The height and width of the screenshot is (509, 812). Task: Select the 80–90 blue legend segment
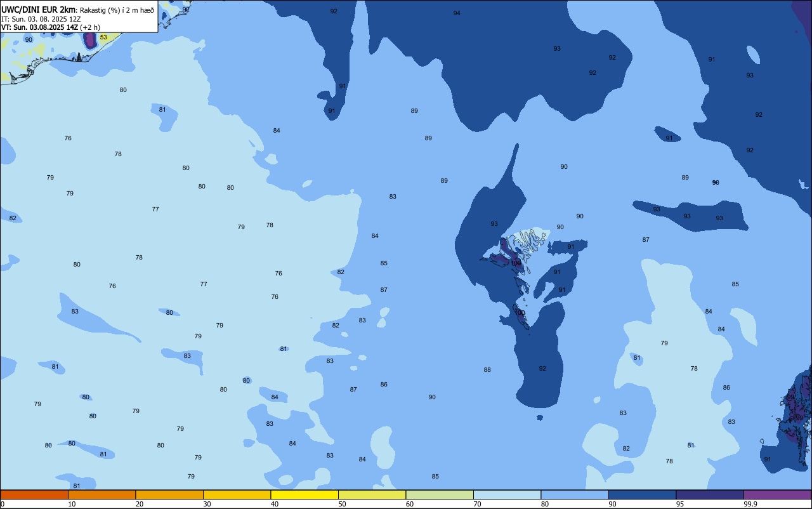pos(575,494)
